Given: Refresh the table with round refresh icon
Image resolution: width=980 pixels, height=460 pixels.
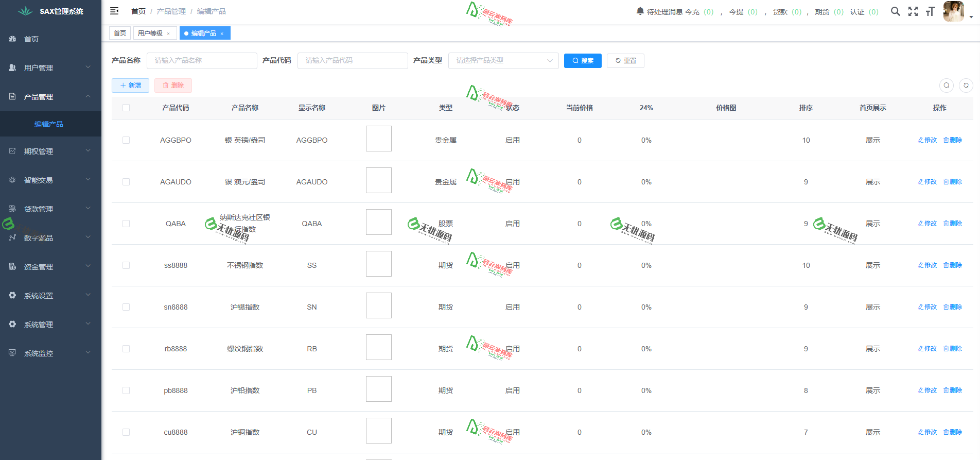Looking at the screenshot, I should pyautogui.click(x=966, y=86).
